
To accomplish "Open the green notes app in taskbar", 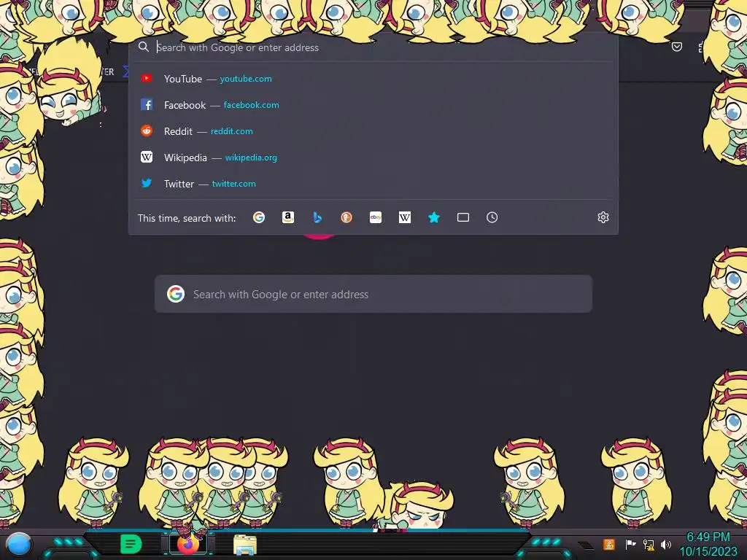I will pyautogui.click(x=131, y=544).
